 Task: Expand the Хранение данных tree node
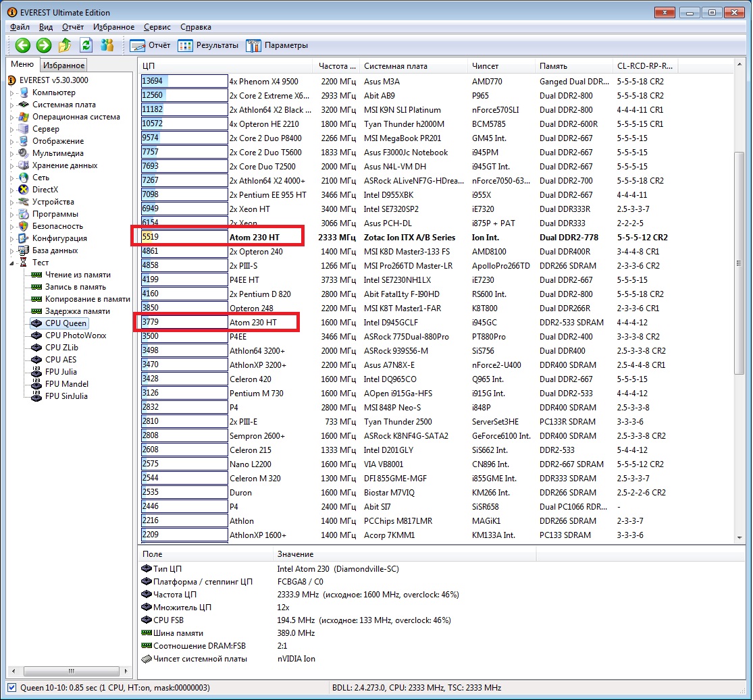tap(12, 165)
